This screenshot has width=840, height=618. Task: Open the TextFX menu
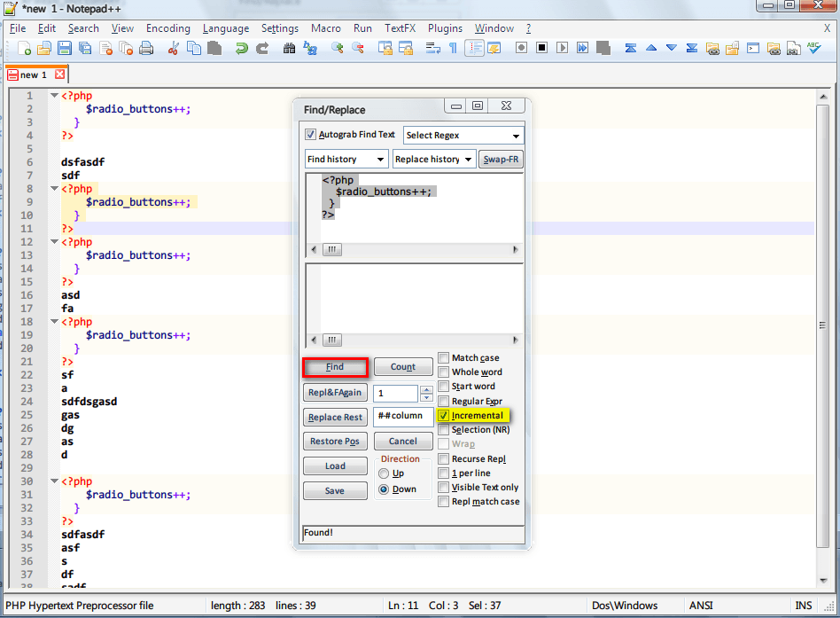click(x=401, y=28)
